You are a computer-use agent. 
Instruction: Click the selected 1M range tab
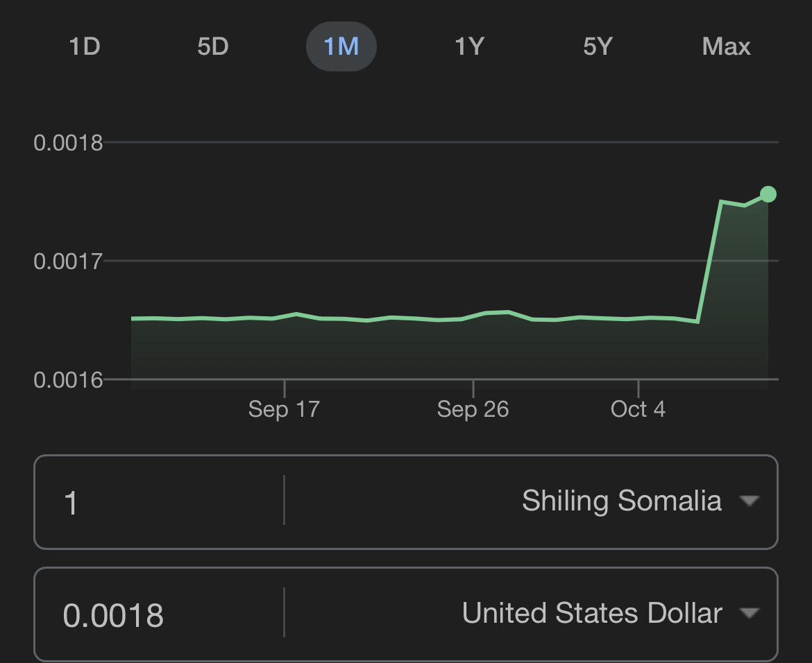[341, 46]
